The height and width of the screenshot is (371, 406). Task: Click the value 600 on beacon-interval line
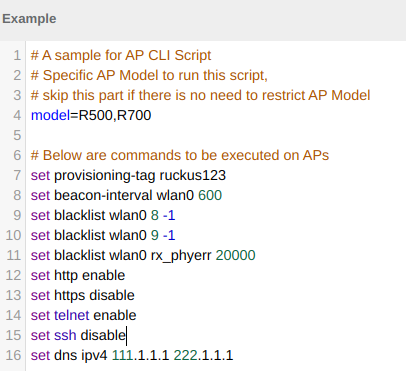(210, 195)
